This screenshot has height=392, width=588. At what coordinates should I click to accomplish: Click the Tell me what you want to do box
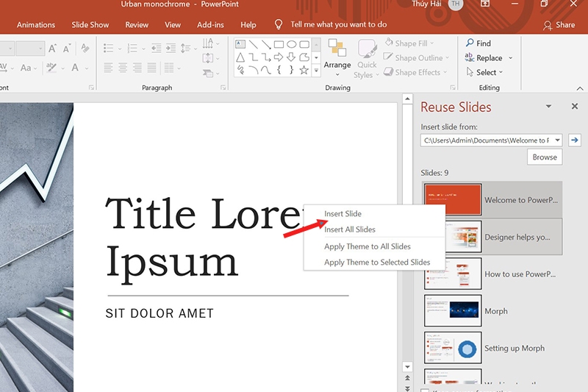coord(338,24)
